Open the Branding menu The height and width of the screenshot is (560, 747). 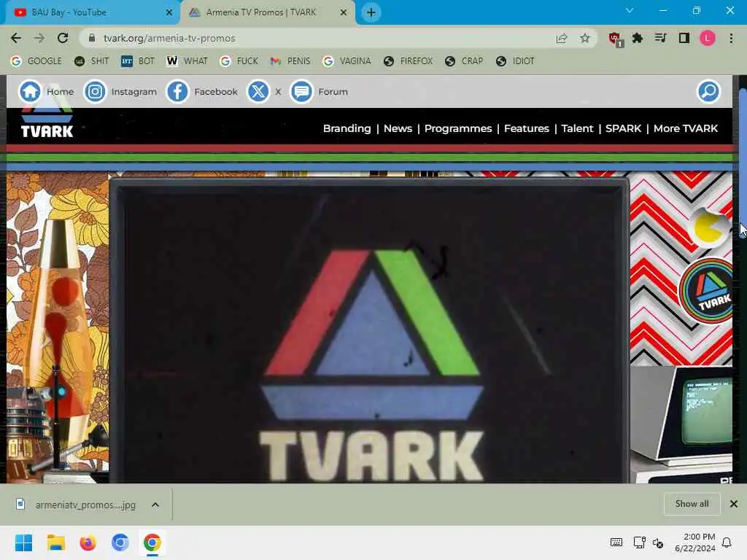coord(347,128)
